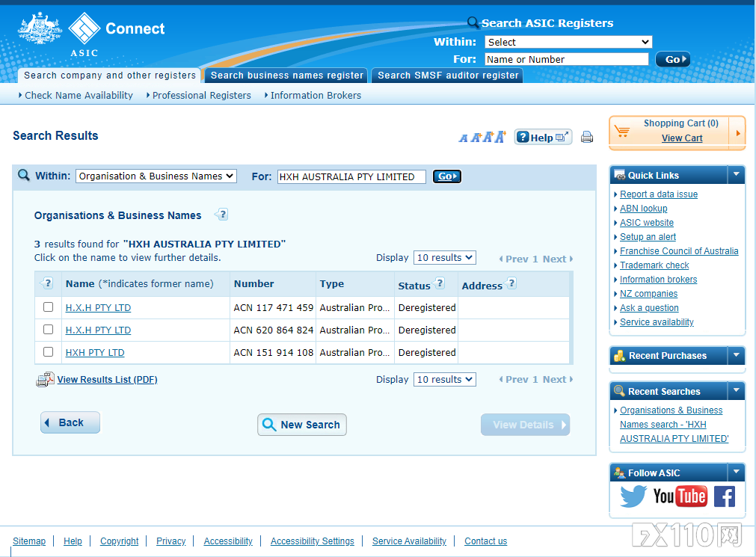
Task: Click help icon next to Address column
Action: point(511,283)
